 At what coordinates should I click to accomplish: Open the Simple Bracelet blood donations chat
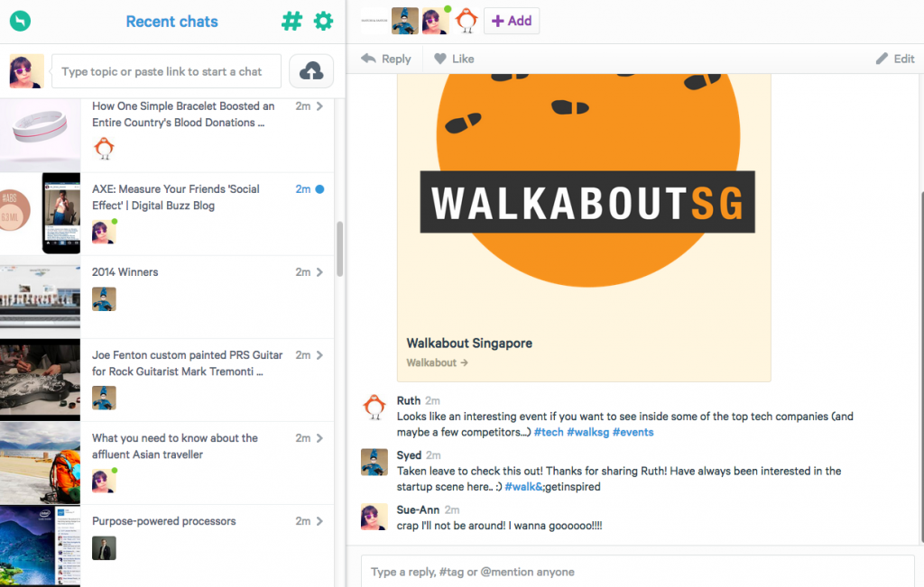183,115
